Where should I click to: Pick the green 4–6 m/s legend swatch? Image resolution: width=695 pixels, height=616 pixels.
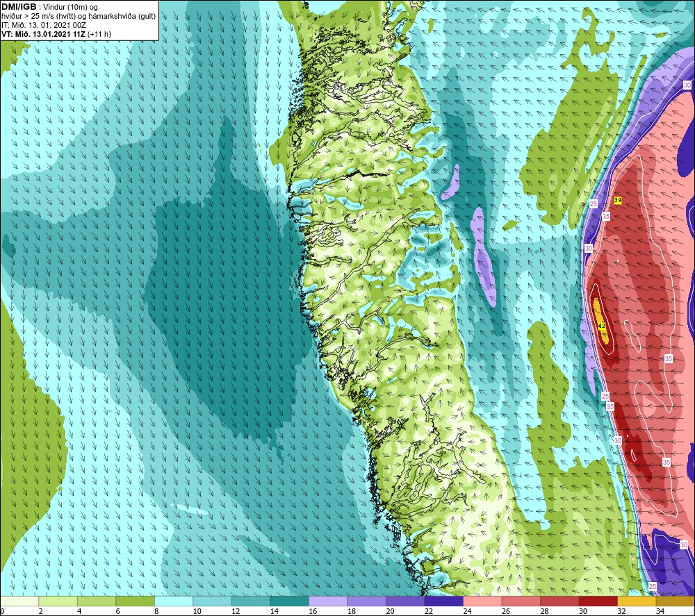[97, 601]
